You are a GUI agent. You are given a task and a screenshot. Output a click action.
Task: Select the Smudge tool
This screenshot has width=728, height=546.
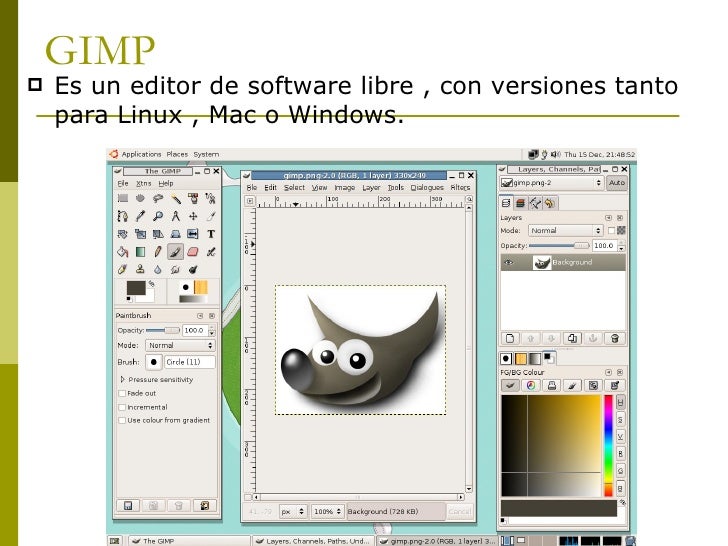coord(176,269)
